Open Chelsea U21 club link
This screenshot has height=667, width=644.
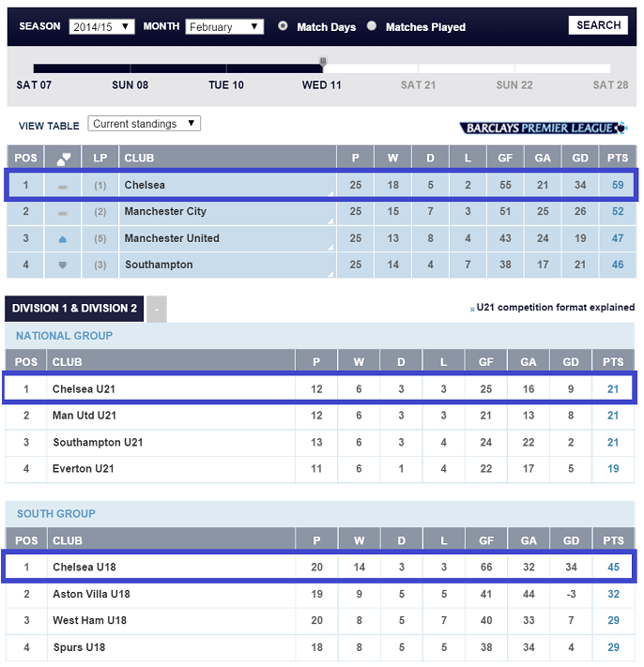[x=84, y=388]
